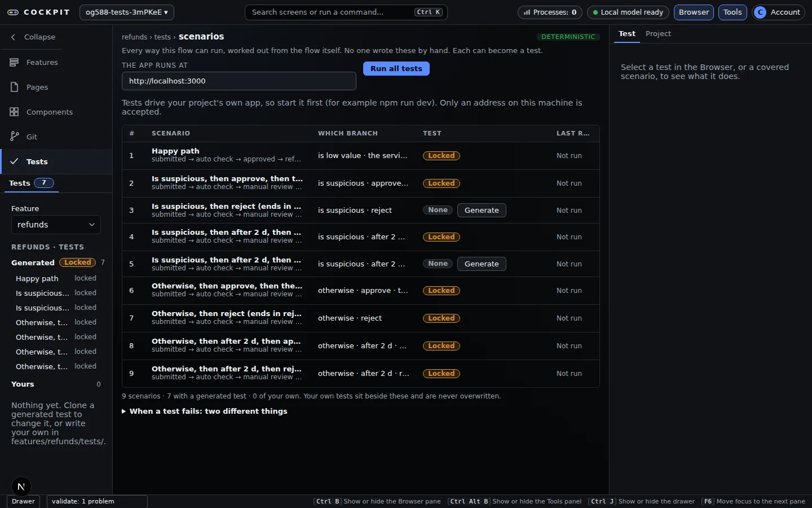This screenshot has height=508, width=812.
Task: Click the Ctrl K shortcut badge
Action: [x=429, y=12]
